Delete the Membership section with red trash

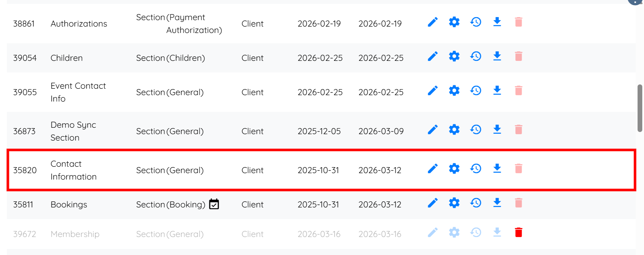click(518, 233)
